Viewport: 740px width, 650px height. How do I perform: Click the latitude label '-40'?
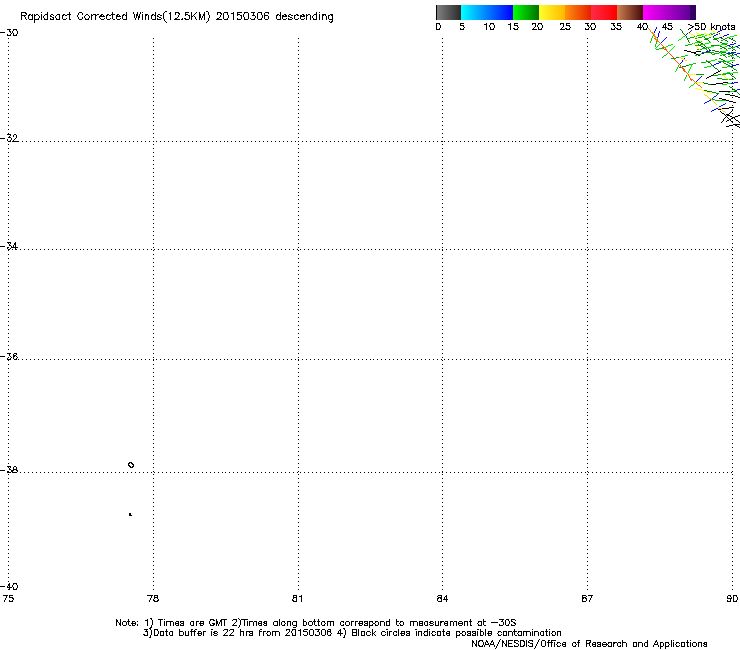(x=9, y=587)
